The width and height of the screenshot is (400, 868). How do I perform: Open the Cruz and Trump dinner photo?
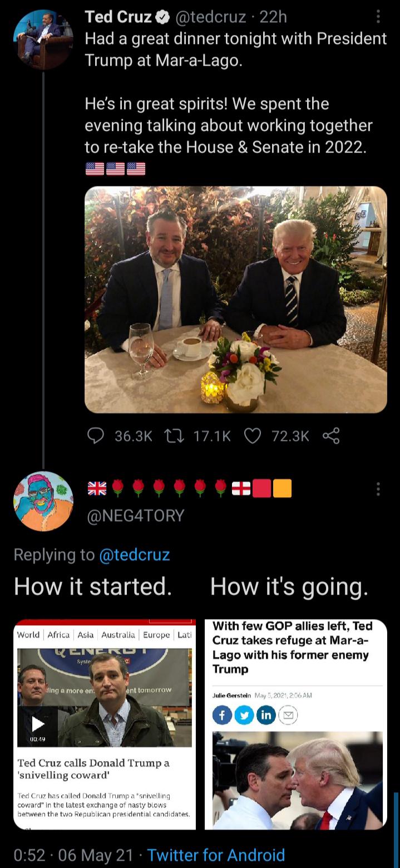[235, 300]
